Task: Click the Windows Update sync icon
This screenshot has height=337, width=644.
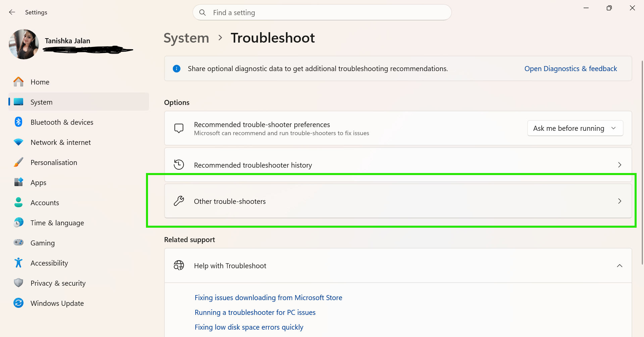Action: point(18,303)
